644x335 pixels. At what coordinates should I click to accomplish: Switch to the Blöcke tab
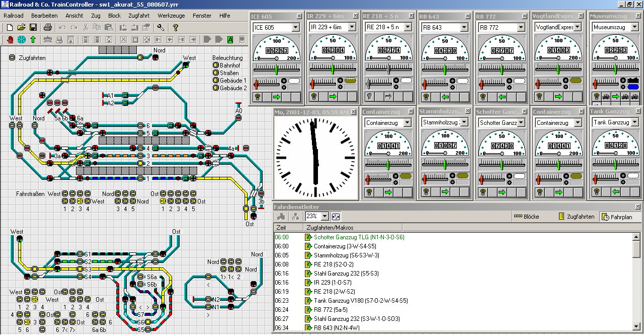point(526,217)
